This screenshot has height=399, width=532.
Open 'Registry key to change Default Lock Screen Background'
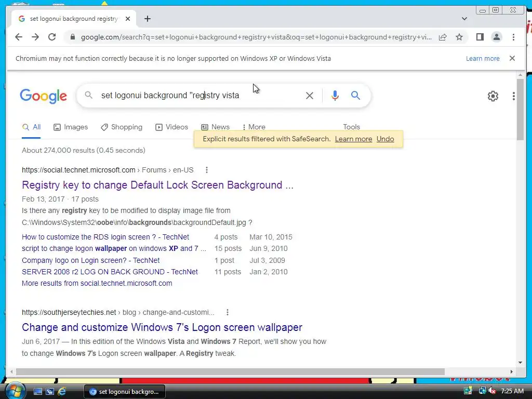pos(157,185)
